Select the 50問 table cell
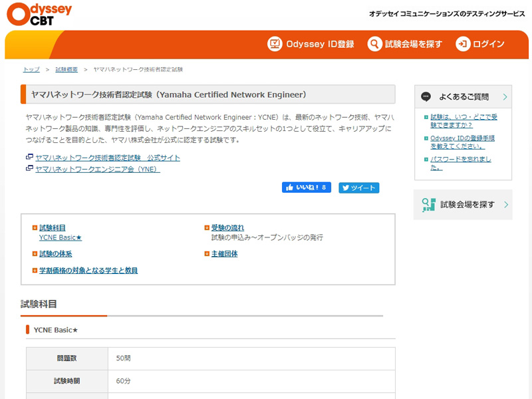532x399 pixels. coord(251,358)
